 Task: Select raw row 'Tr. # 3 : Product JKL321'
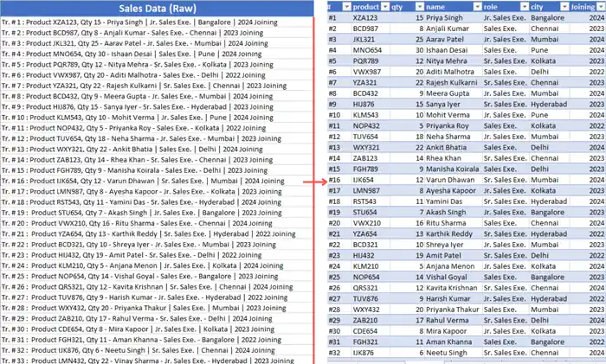tap(157, 43)
